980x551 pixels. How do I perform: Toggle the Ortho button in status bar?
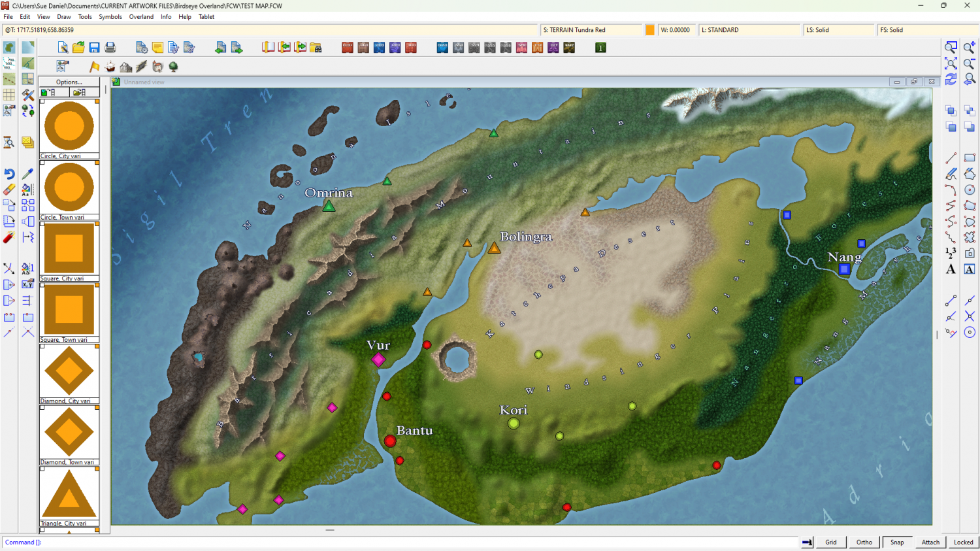click(x=864, y=542)
